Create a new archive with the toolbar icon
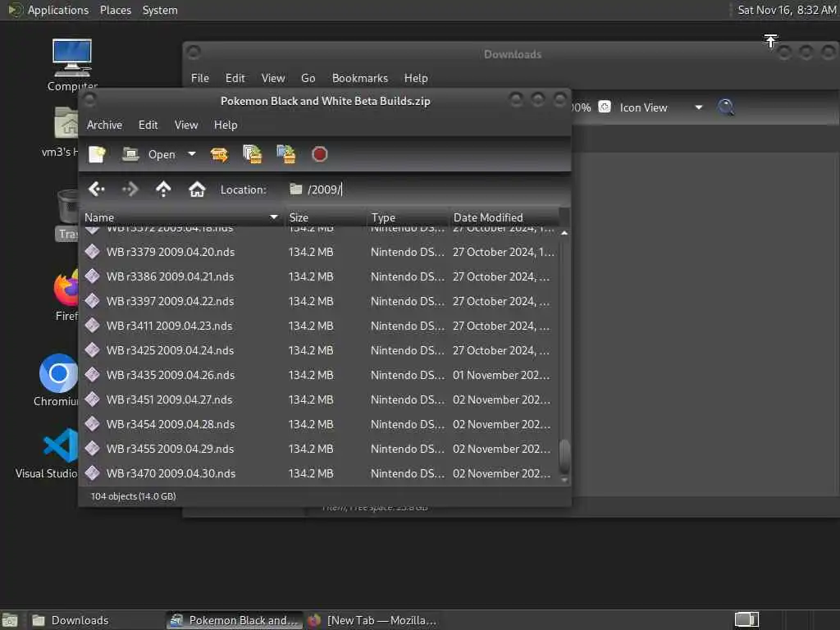The height and width of the screenshot is (630, 840). [97, 154]
